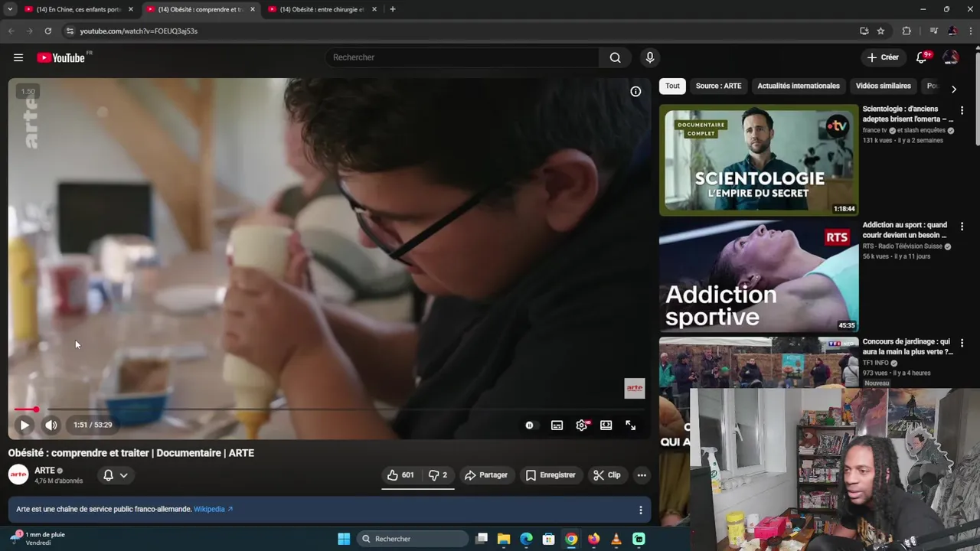Enter fullscreen mode
The image size is (980, 551).
(x=631, y=425)
